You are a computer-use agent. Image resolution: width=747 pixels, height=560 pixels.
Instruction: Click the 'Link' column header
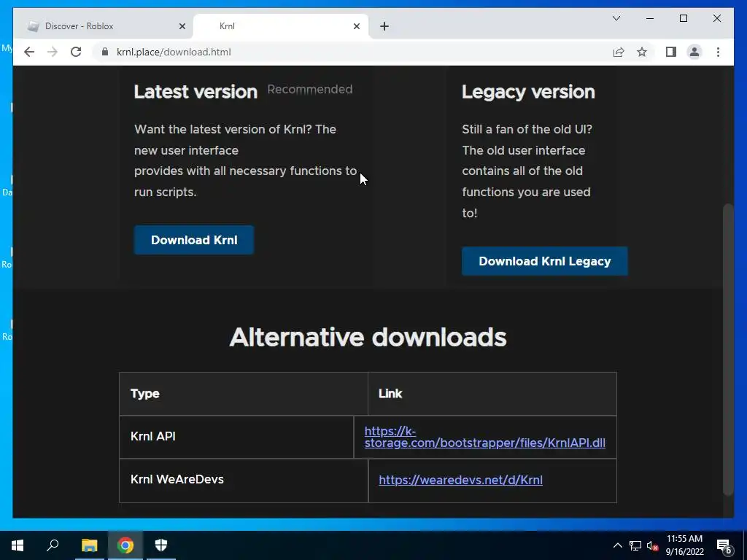(492, 394)
